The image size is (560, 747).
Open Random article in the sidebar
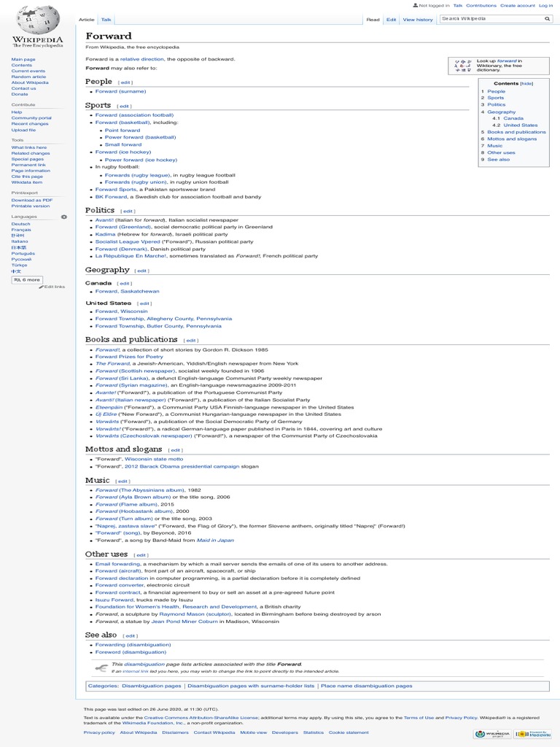(28, 77)
